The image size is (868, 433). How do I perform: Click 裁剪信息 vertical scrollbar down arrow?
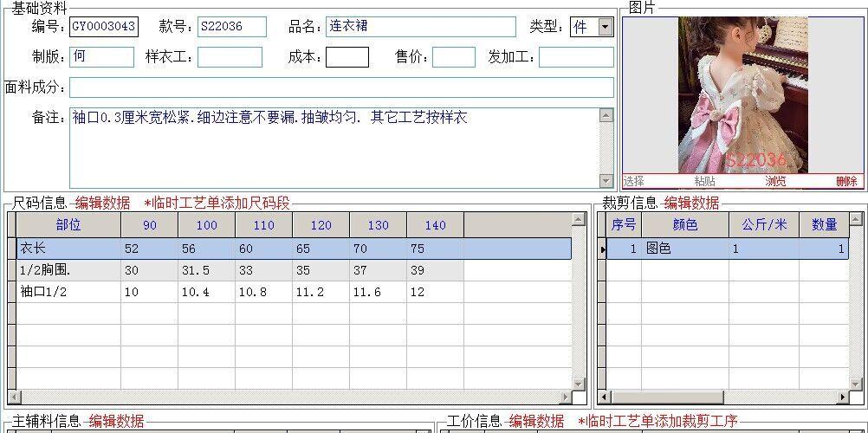(x=856, y=384)
